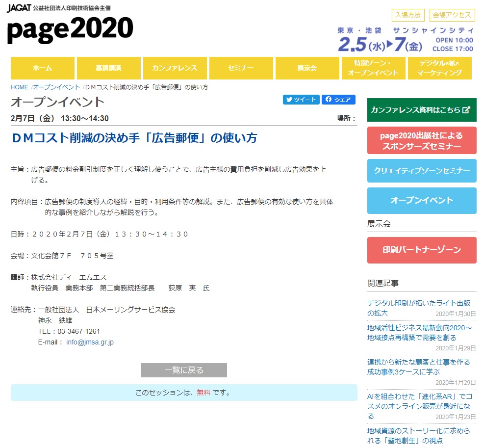The image size is (483, 448).
Task: Open article 地域資源のストーリー化に求められる
Action: click(x=419, y=435)
